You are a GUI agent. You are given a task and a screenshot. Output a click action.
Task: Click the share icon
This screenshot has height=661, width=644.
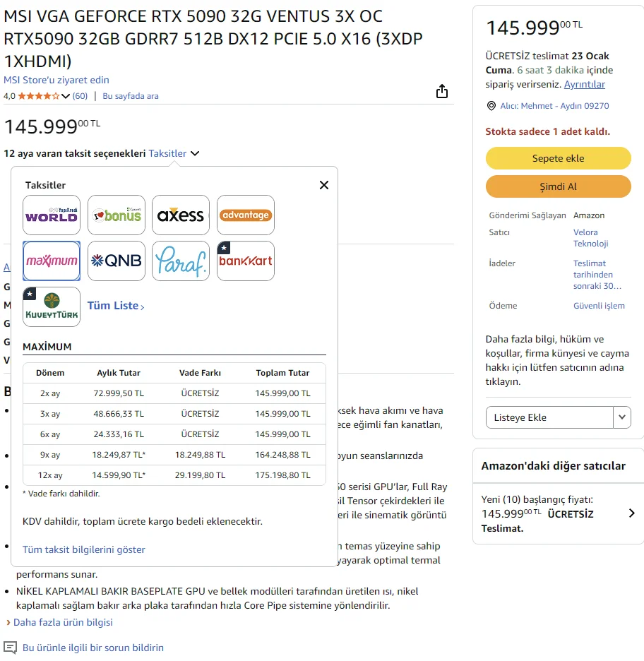point(442,92)
